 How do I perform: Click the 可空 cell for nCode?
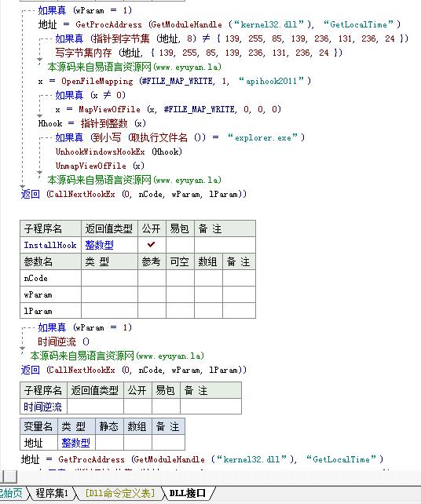click(180, 278)
